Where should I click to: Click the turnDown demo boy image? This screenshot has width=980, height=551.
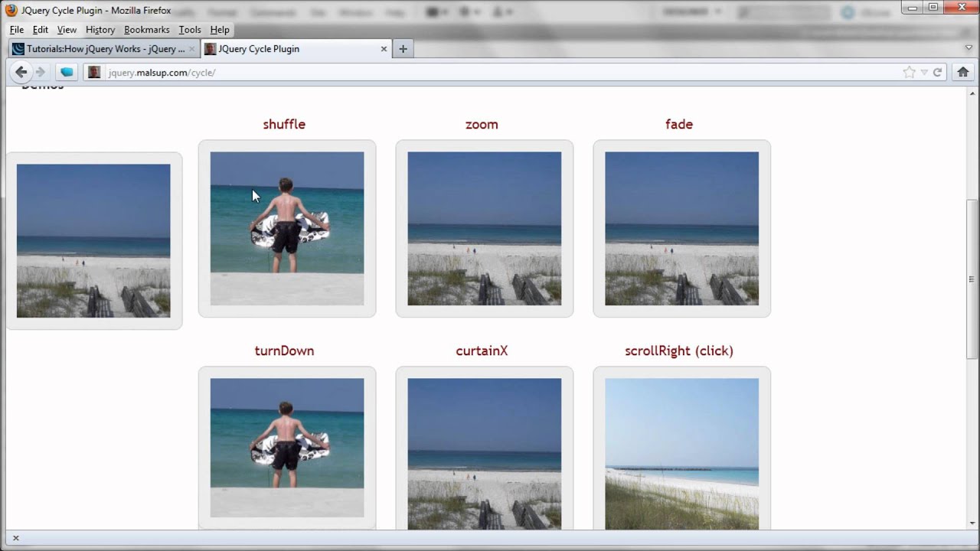point(287,448)
